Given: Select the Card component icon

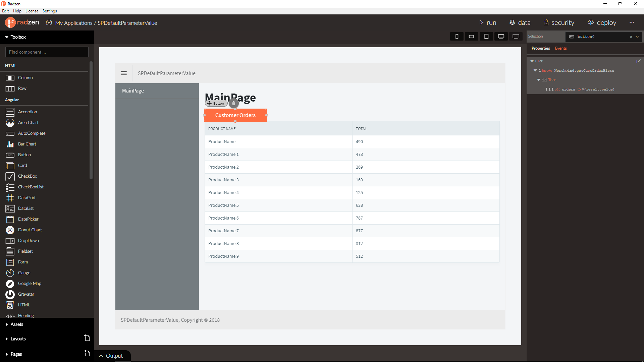Looking at the screenshot, I should click(x=10, y=166).
